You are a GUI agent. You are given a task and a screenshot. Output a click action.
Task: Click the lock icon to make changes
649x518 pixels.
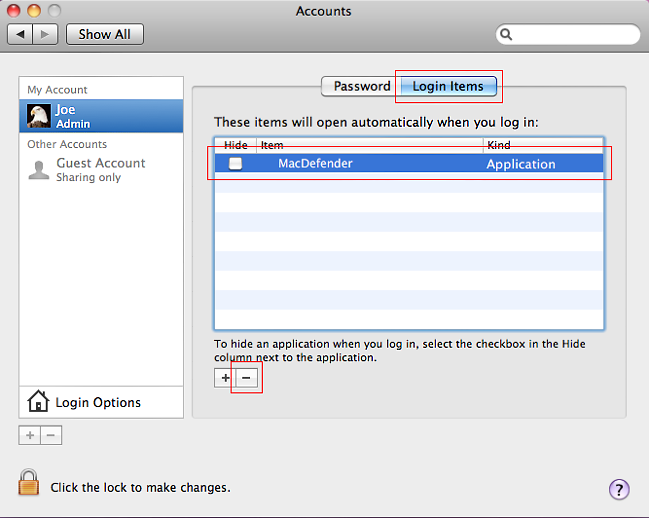pos(29,483)
